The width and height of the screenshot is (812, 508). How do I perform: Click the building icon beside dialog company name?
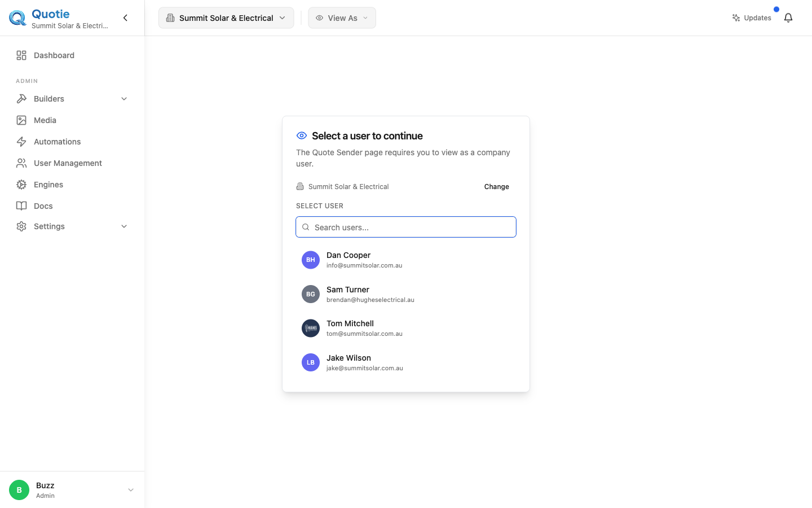point(300,186)
